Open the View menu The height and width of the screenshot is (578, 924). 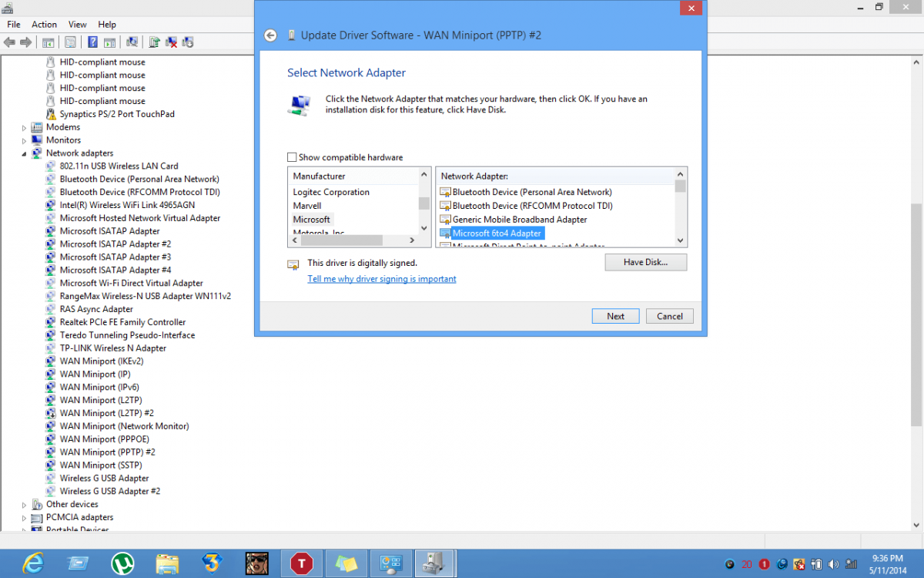point(77,24)
